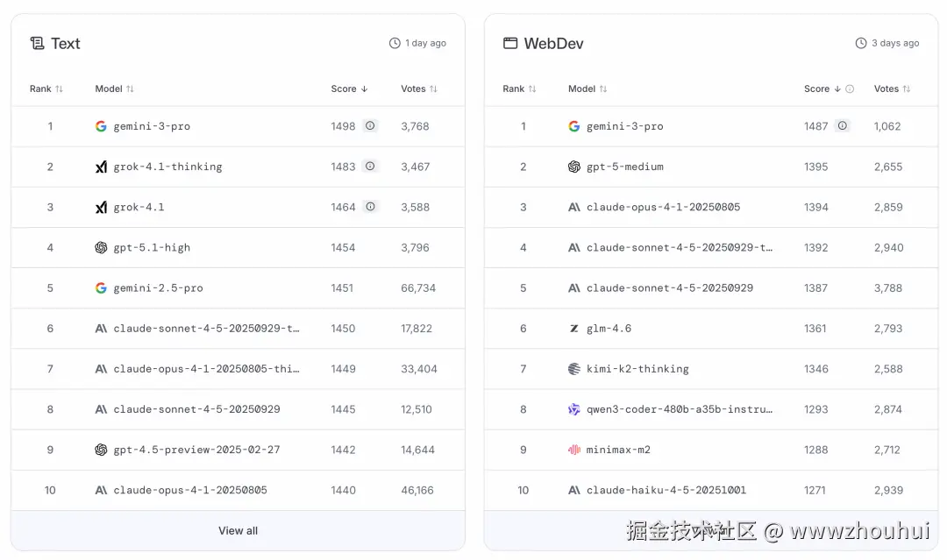Viewport: 947px width, 560px height.
Task: Click the Qwen logo beside qwen3-coder-480b
Action: [x=573, y=409]
